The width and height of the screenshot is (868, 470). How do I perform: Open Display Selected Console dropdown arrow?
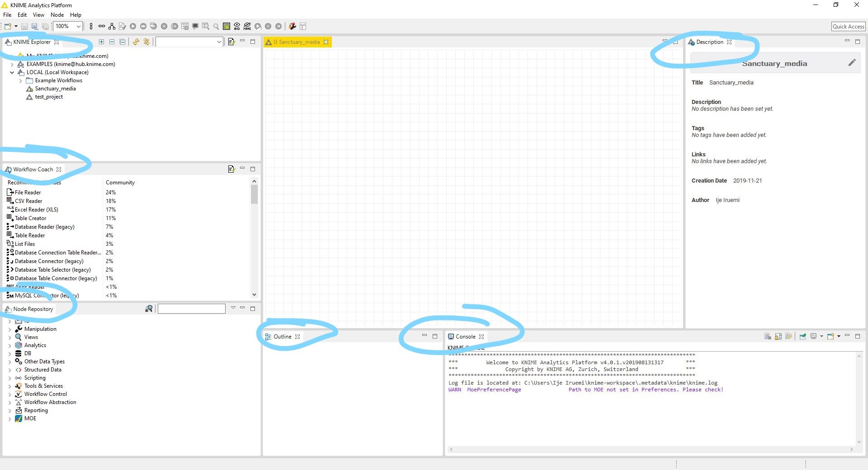click(821, 336)
